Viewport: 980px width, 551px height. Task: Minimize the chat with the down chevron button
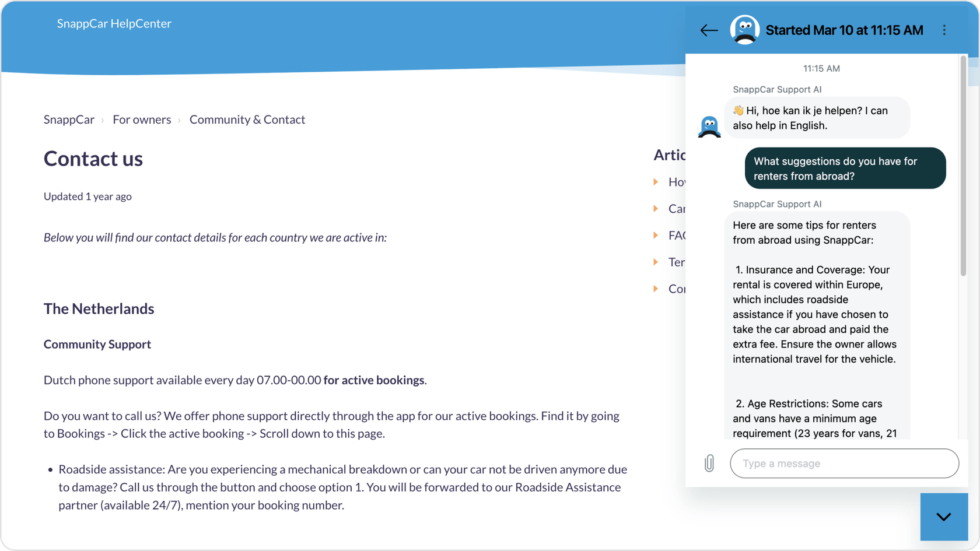(943, 517)
